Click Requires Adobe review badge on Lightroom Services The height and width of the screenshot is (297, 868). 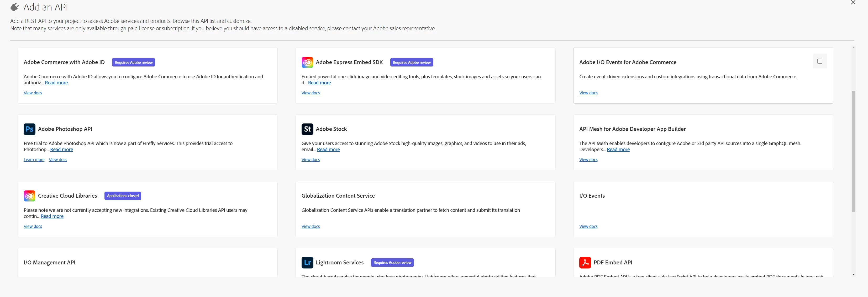[392, 263]
